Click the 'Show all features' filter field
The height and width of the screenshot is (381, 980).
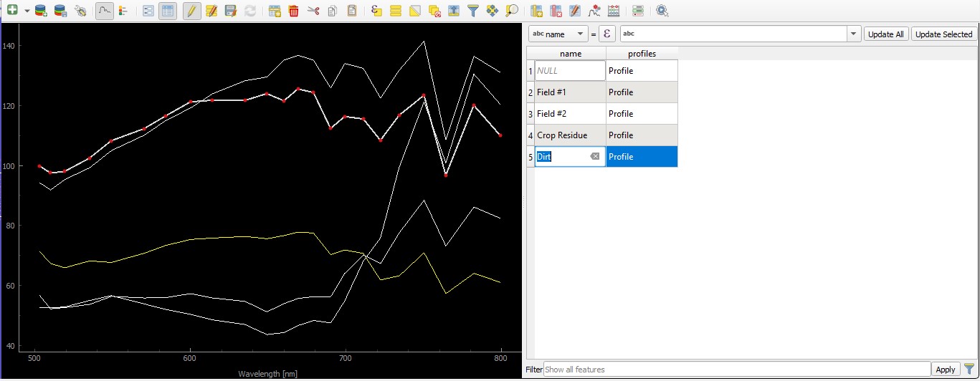(x=736, y=370)
